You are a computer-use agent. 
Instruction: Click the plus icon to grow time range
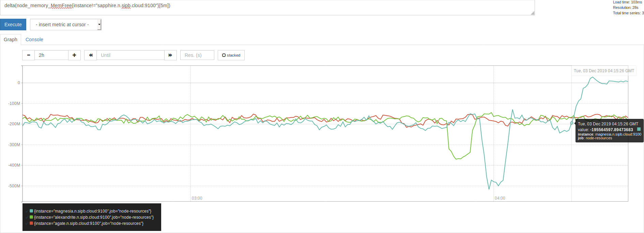coord(74,55)
